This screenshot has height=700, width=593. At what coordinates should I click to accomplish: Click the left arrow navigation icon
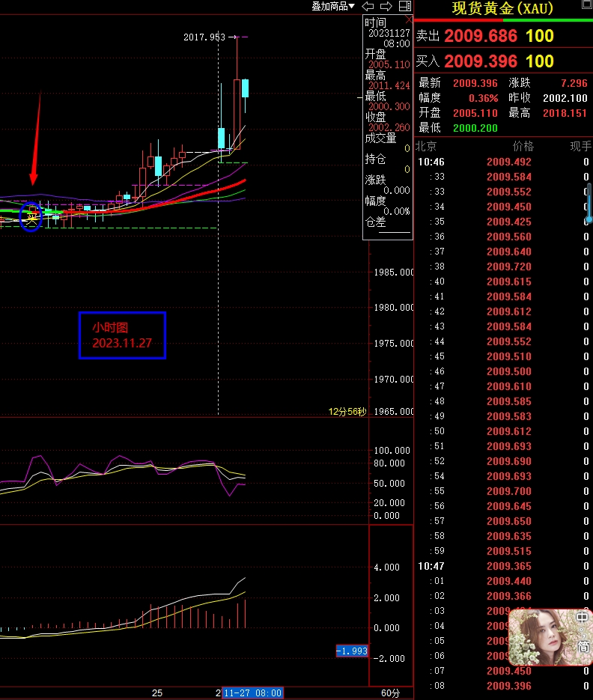pos(368,6)
